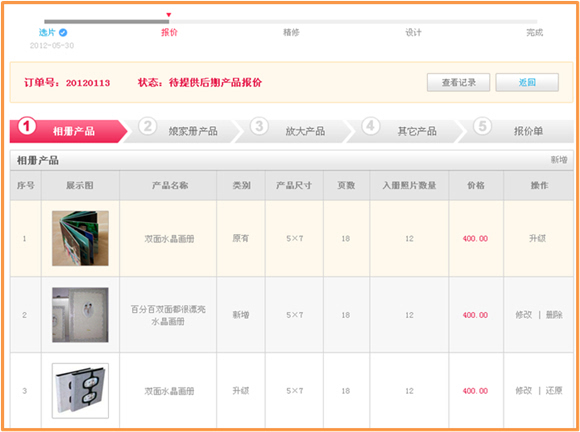Click the red triangle progress marker above 报价

pos(169,15)
